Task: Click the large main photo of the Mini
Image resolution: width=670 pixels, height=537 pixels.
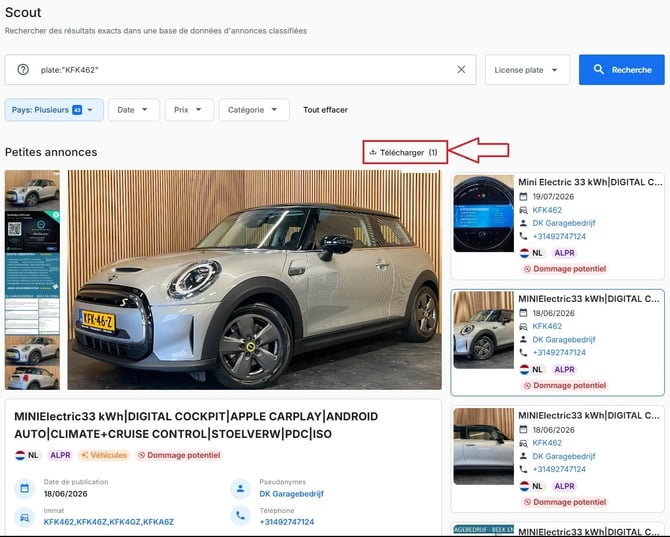Action: pyautogui.click(x=254, y=280)
